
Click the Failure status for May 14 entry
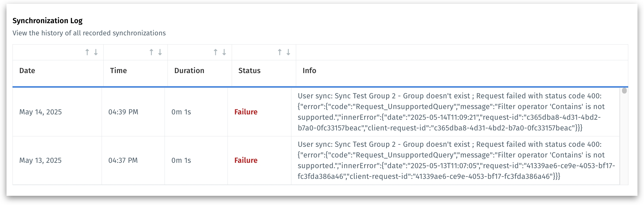point(246,112)
